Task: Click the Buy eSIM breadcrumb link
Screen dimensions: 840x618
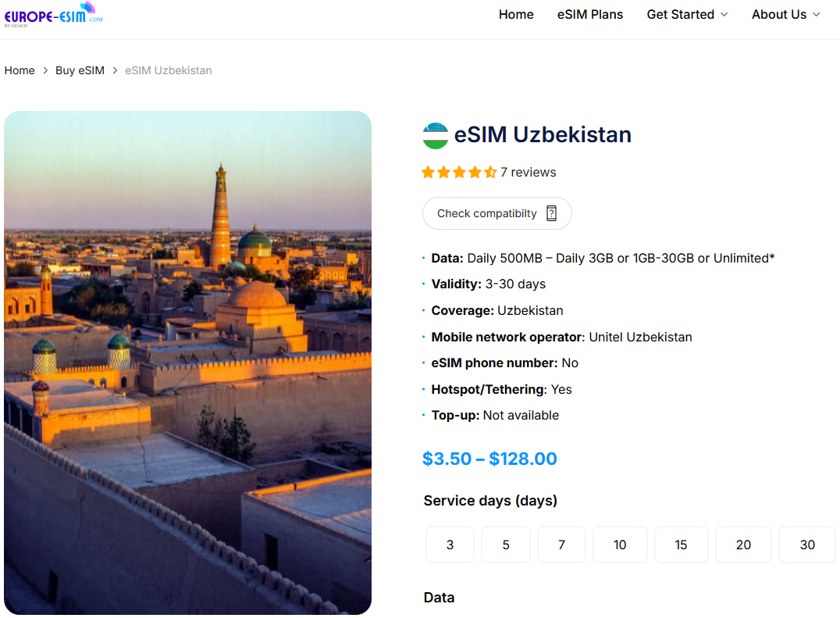Action: [x=80, y=70]
